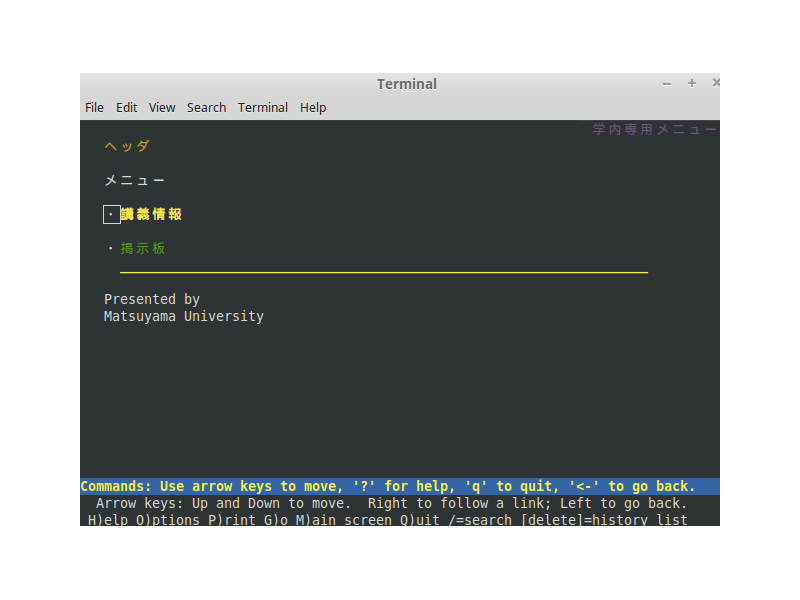800x600 pixels.
Task: Follow the green 掲示板 link
Action: click(x=143, y=248)
